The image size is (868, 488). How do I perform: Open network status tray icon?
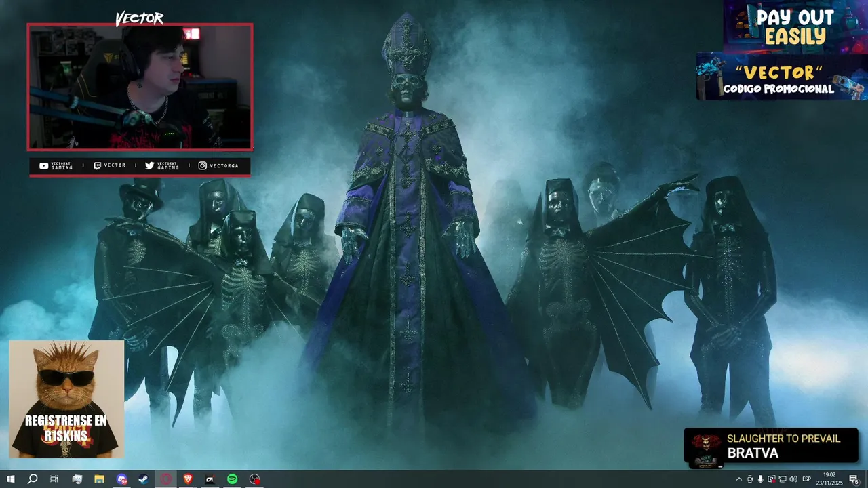[x=783, y=479]
